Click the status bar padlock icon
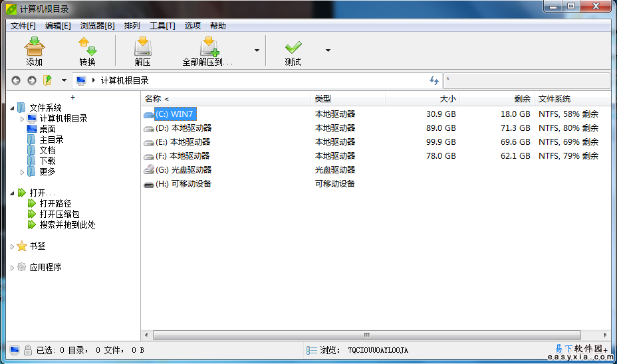 [27, 350]
